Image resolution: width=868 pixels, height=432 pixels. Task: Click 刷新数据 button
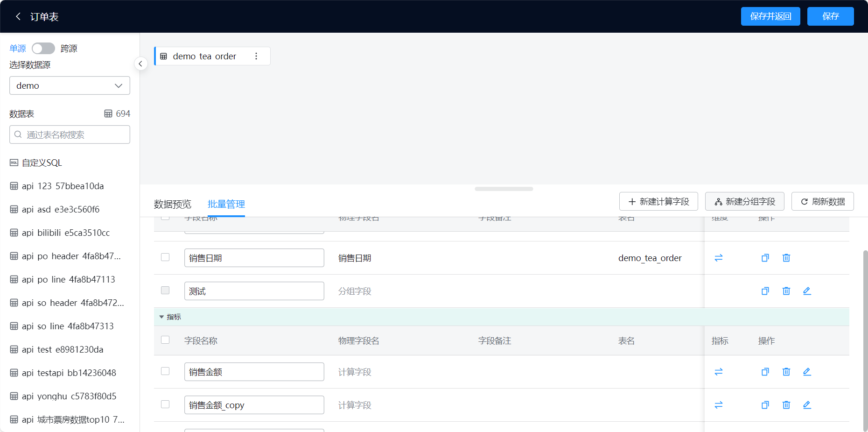(823, 201)
